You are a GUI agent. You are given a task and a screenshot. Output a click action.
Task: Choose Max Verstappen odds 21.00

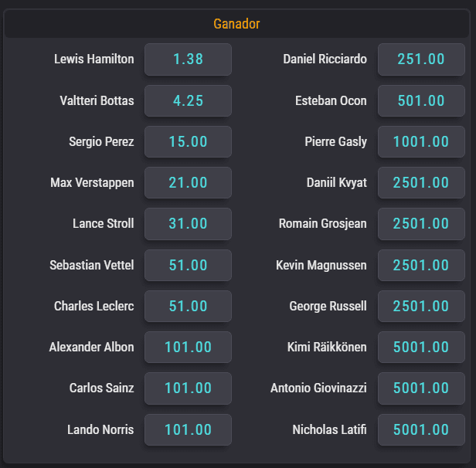click(188, 182)
